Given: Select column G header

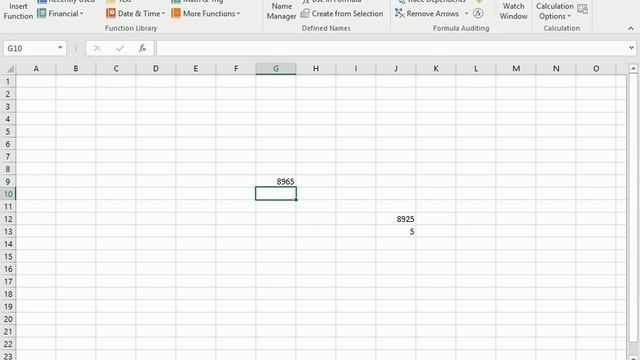Looking at the screenshot, I should click(x=276, y=69).
